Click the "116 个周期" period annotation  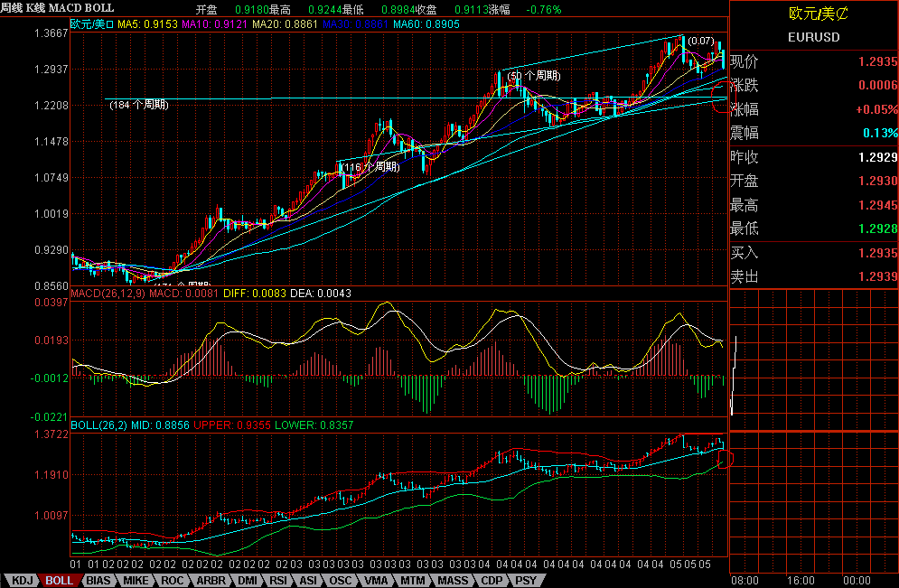pos(370,167)
